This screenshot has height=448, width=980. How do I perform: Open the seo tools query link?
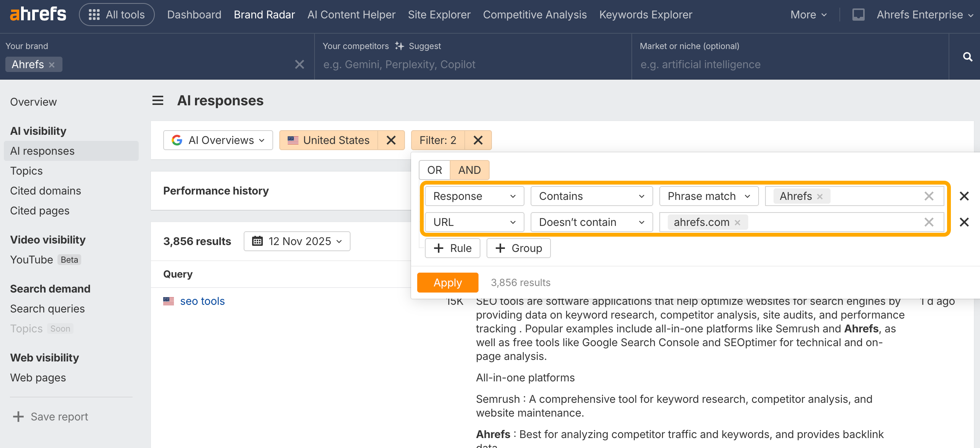202,301
